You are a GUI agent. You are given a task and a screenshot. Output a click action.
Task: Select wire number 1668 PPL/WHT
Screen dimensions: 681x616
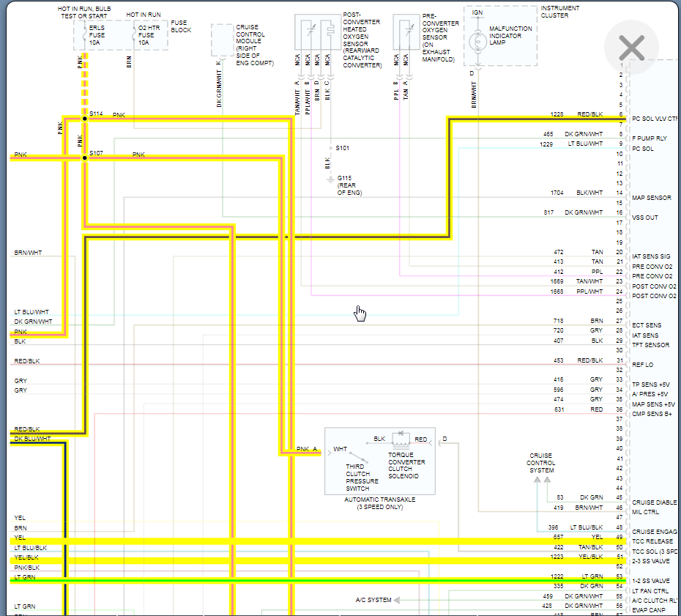(x=576, y=292)
